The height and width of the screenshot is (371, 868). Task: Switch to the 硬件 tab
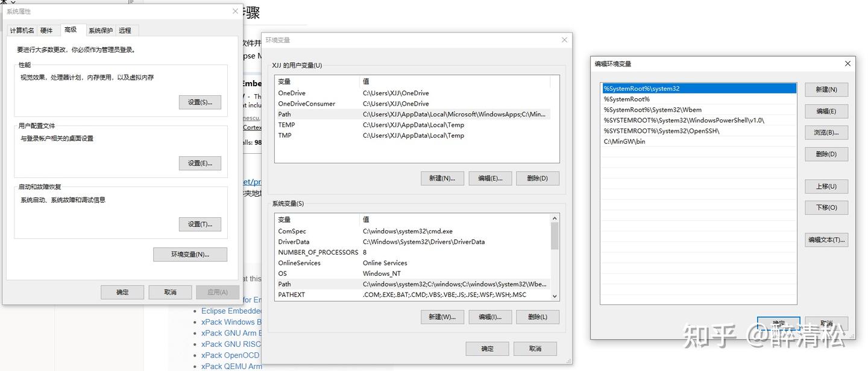(47, 30)
